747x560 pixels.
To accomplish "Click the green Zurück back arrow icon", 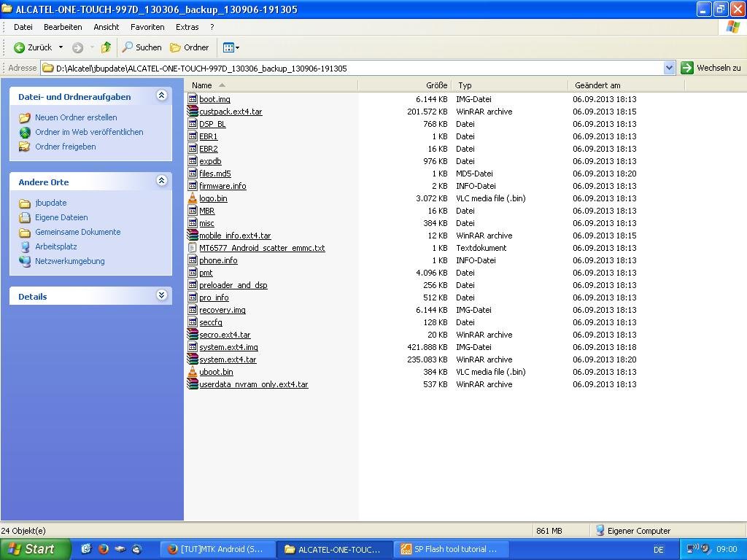I will 19,47.
